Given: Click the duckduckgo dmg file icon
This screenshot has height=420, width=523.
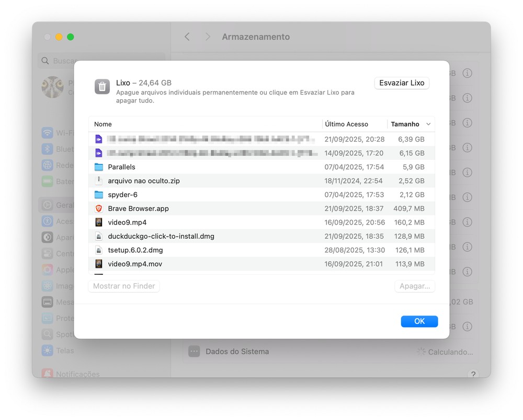Looking at the screenshot, I should 99,236.
